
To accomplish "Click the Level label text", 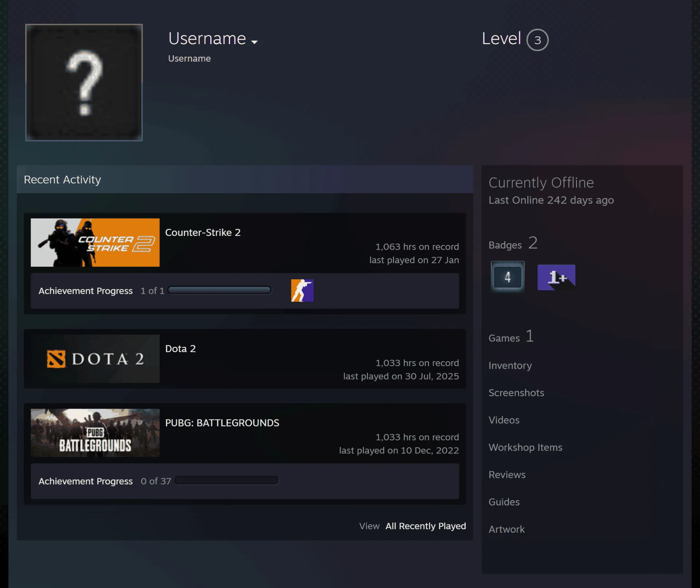I will [501, 39].
